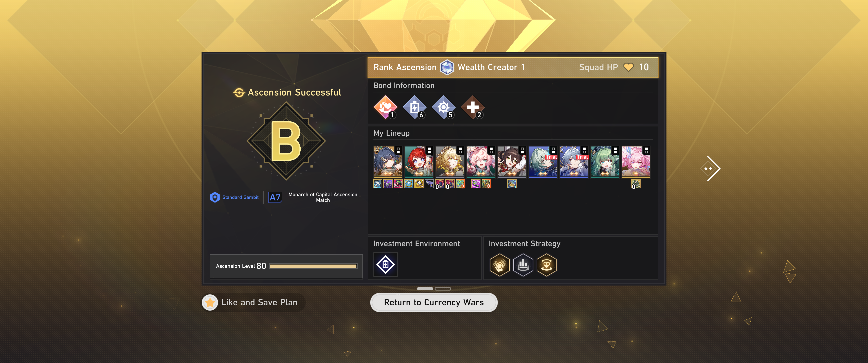
Task: Go to next page with right arrow
Action: (710, 168)
